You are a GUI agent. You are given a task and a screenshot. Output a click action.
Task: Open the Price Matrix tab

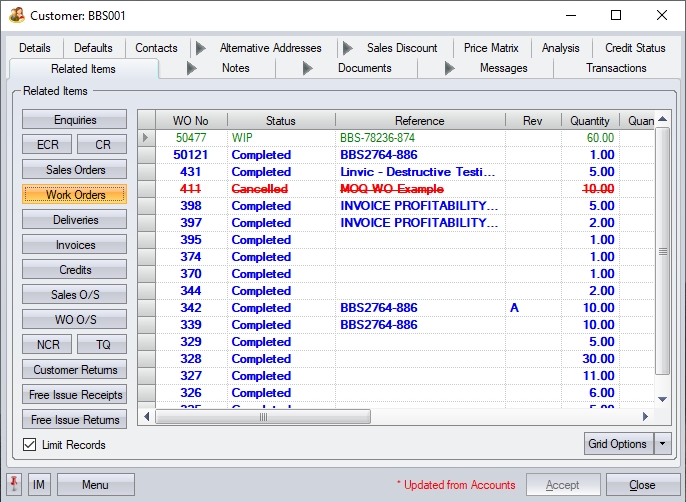[491, 48]
